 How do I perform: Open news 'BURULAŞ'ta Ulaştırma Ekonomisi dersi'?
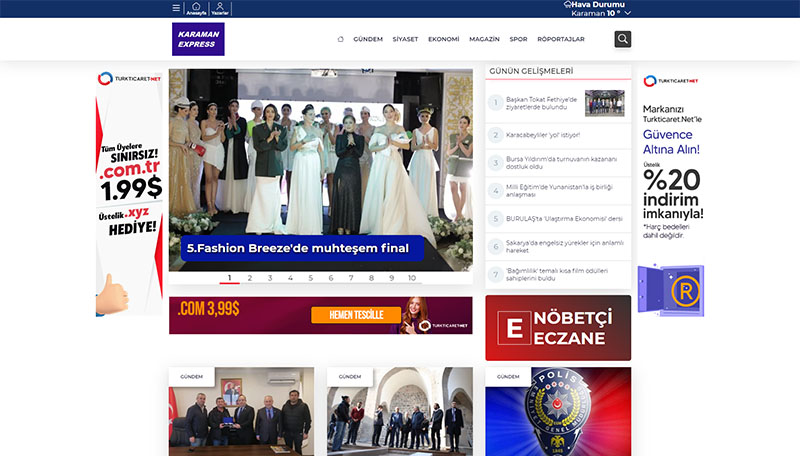click(x=564, y=219)
